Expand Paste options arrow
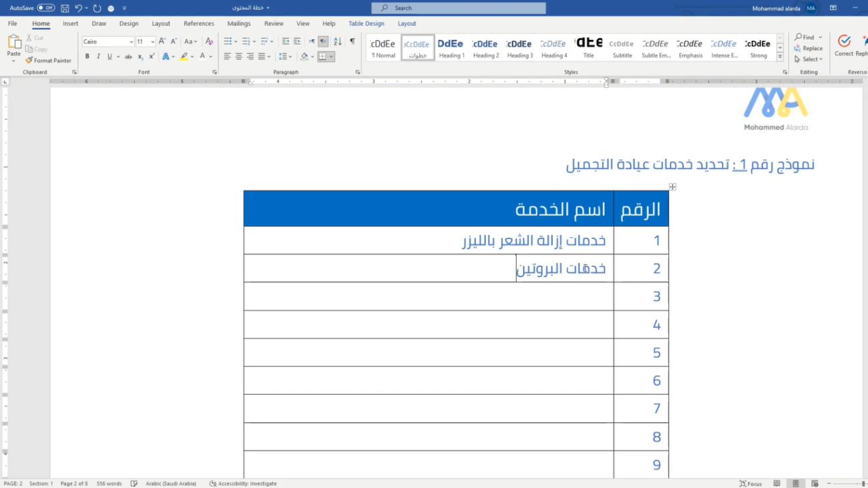 [x=13, y=61]
